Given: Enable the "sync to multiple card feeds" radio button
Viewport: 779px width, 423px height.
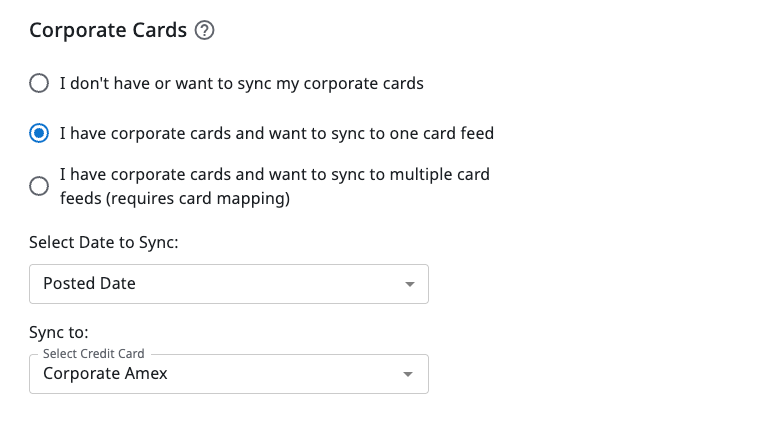Looking at the screenshot, I should click(x=39, y=186).
